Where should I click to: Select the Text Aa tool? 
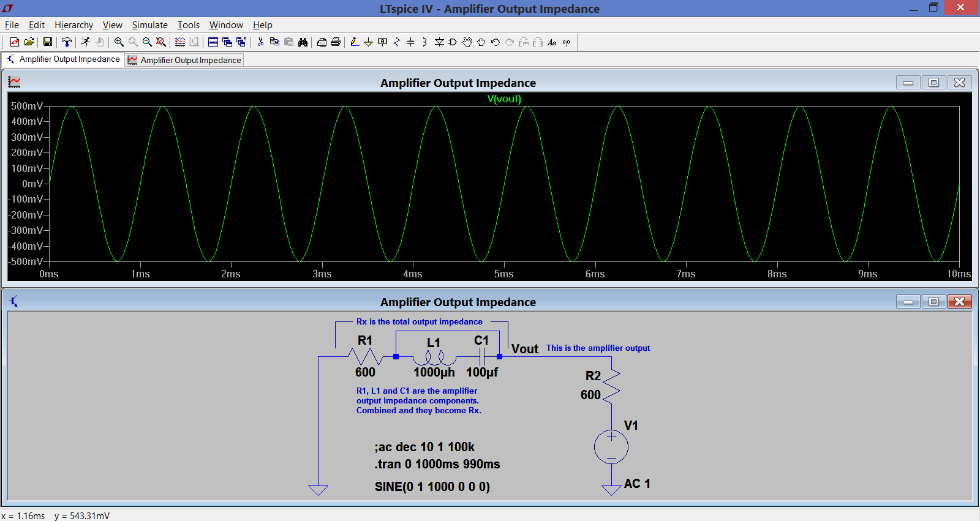[x=552, y=42]
